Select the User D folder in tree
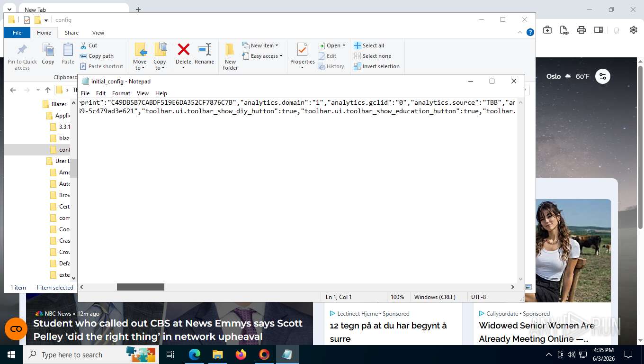This screenshot has height=364, width=644. pos(58,161)
